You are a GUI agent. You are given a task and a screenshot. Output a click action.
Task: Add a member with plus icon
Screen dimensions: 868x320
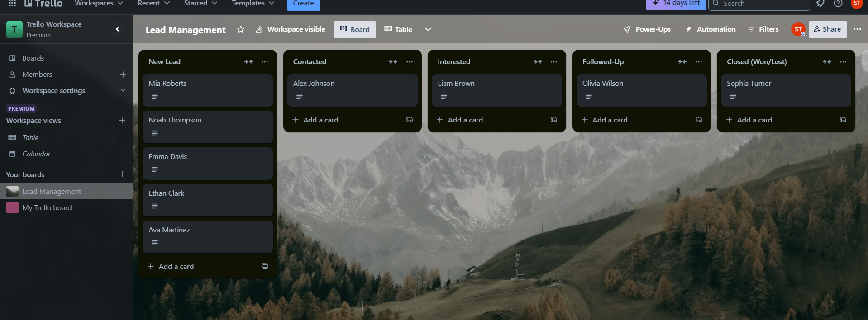coord(123,75)
